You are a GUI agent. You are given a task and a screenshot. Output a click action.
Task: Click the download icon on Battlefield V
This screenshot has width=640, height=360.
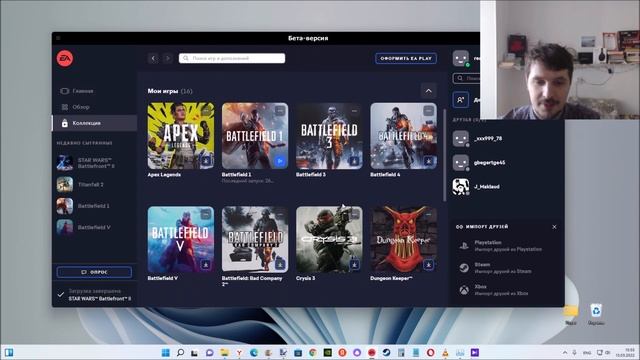(206, 264)
